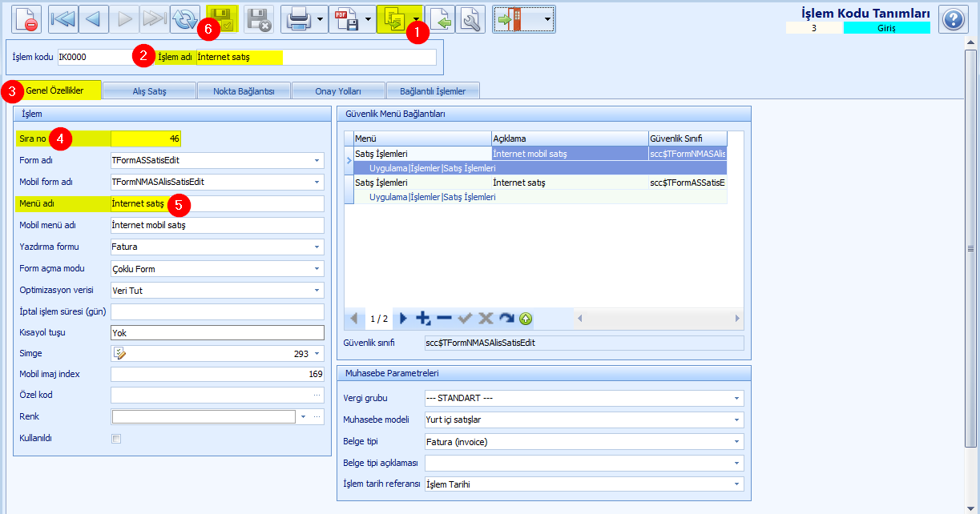Open the Vergi grubu dropdown
This screenshot has height=514, width=980.
click(737, 398)
